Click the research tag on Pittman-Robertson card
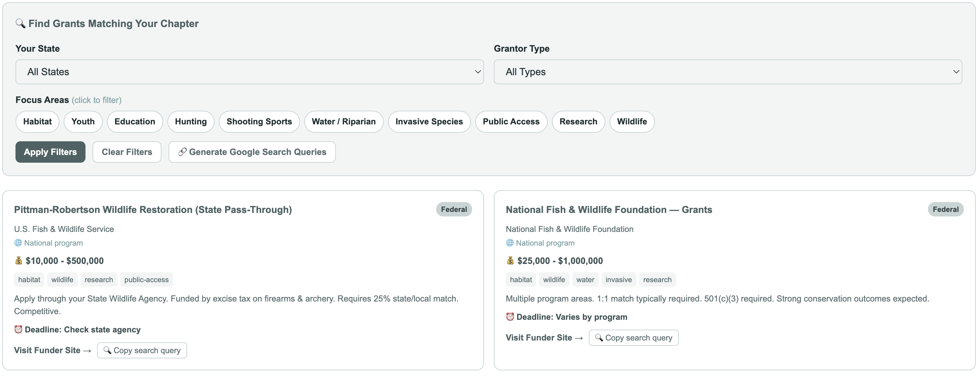Image resolution: width=980 pixels, height=376 pixels. pyautogui.click(x=99, y=280)
